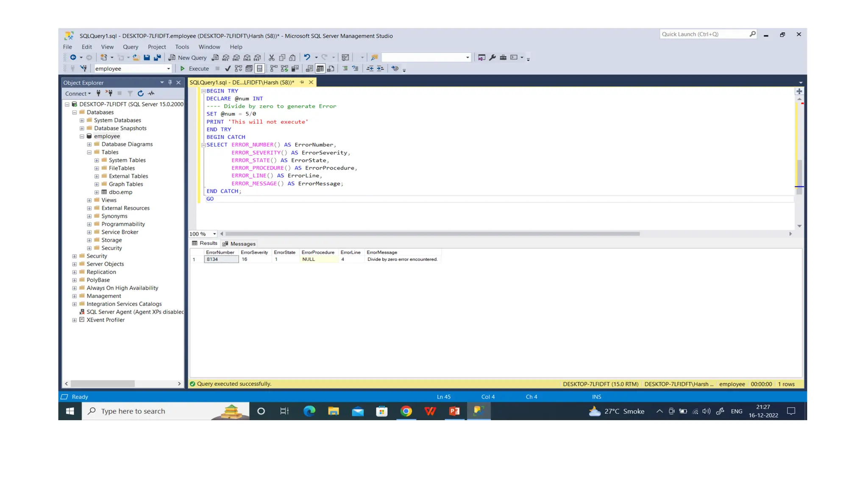The height and width of the screenshot is (488, 868).
Task: Click the Undo arrow icon
Action: (307, 57)
